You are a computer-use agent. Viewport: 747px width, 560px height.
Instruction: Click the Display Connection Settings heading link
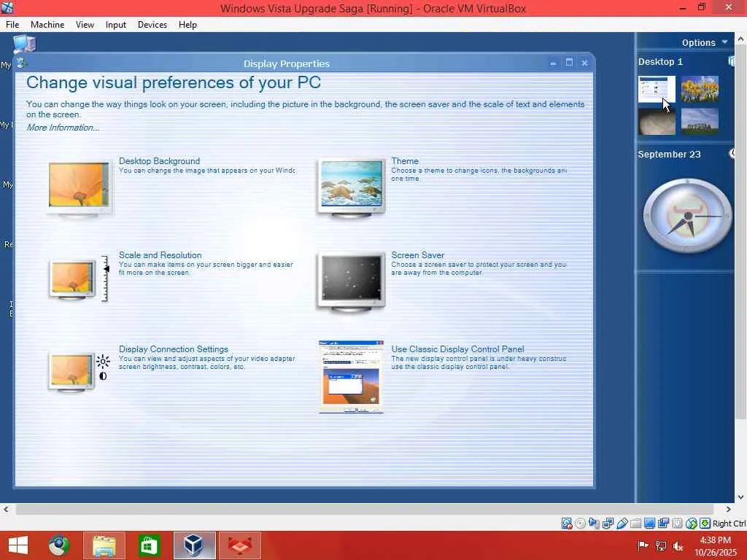(x=174, y=349)
